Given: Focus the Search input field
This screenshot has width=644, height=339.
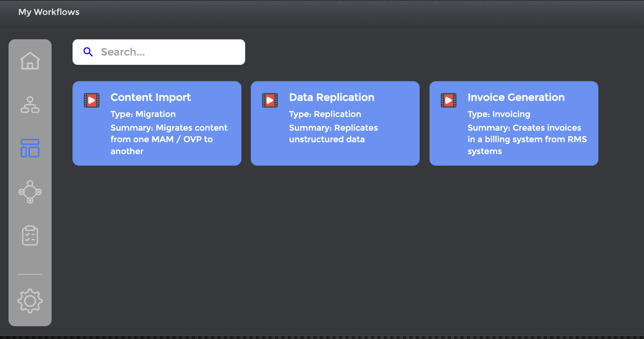Looking at the screenshot, I should (168, 52).
